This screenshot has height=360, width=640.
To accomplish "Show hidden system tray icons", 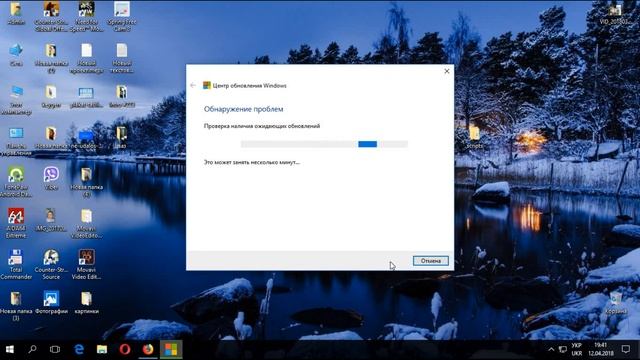I will (x=551, y=349).
